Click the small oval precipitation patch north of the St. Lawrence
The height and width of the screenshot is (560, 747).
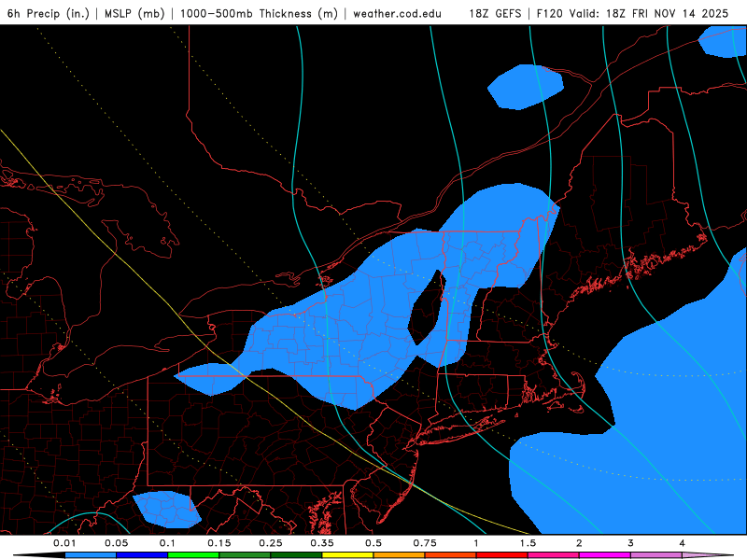click(525, 87)
